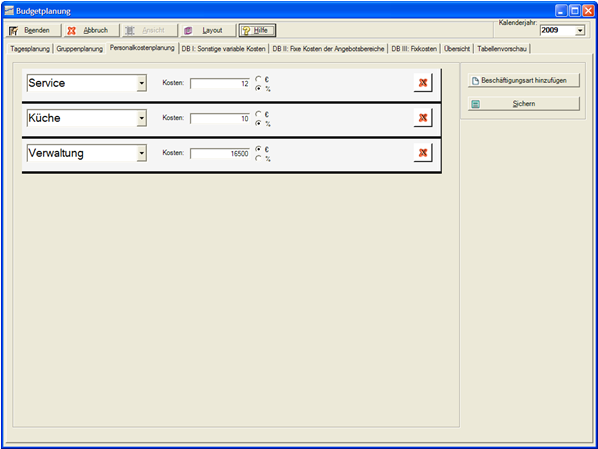Open Hilfe question mark button
The image size is (598, 449).
coord(257,31)
